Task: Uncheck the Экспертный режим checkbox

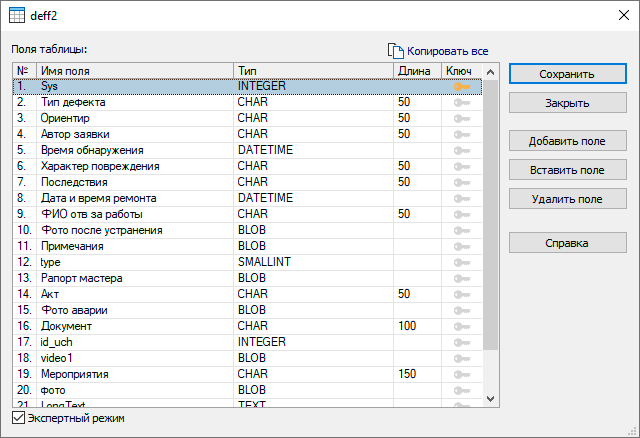Action: pos(18,418)
